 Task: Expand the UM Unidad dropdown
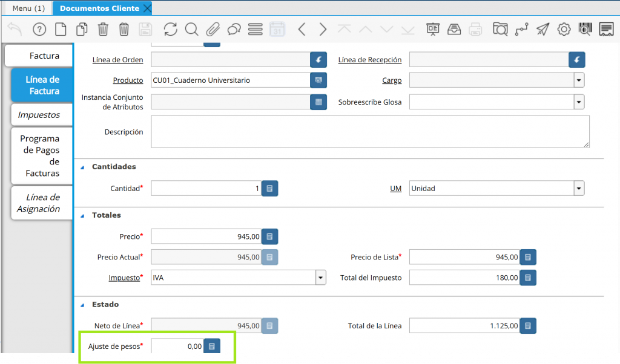[x=579, y=188]
